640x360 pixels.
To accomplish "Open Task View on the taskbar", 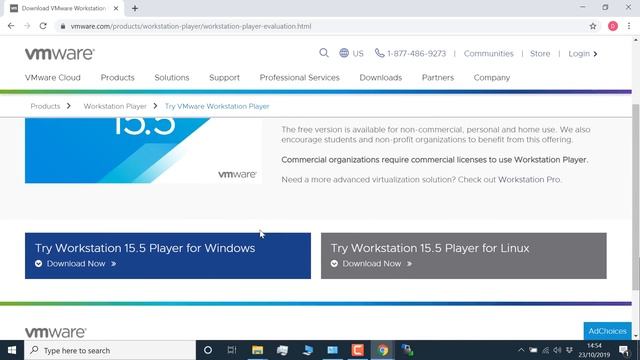I will [232, 350].
